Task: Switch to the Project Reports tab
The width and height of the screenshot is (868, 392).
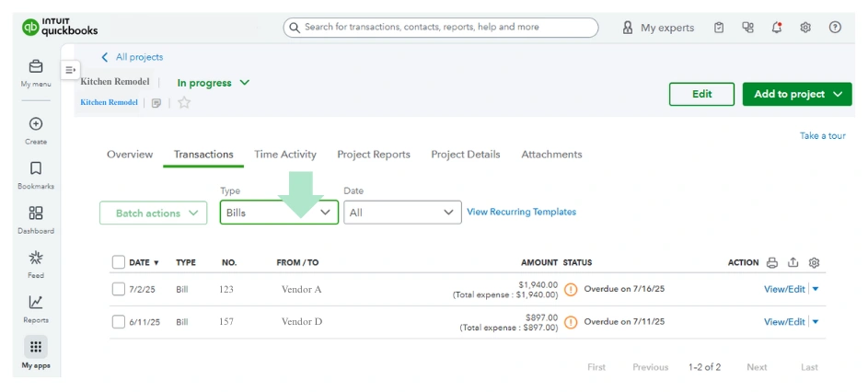Action: click(374, 155)
